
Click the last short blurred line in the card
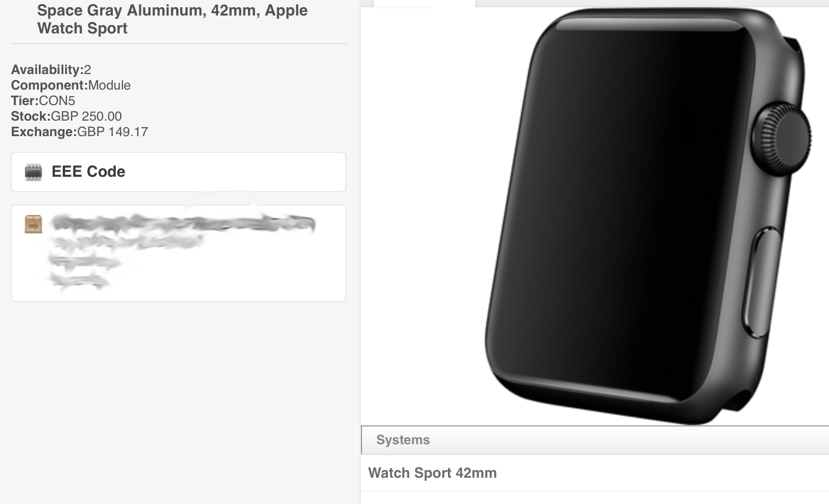(80, 280)
